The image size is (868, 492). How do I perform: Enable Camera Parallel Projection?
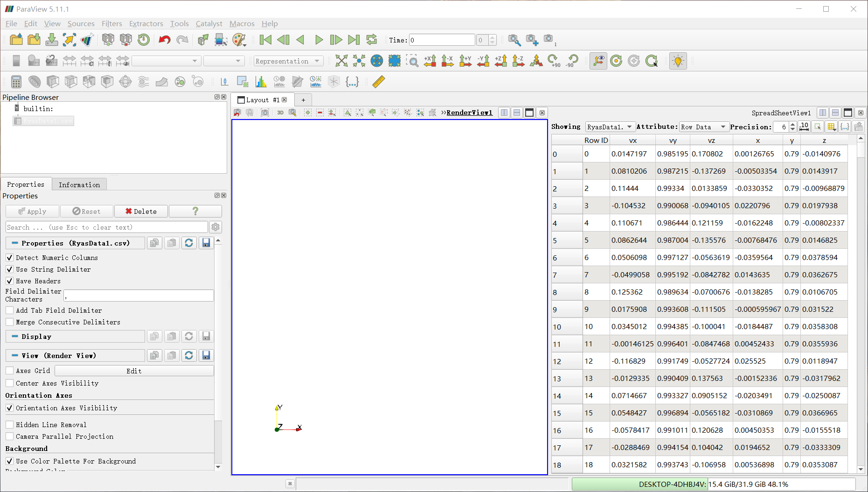(x=9, y=436)
